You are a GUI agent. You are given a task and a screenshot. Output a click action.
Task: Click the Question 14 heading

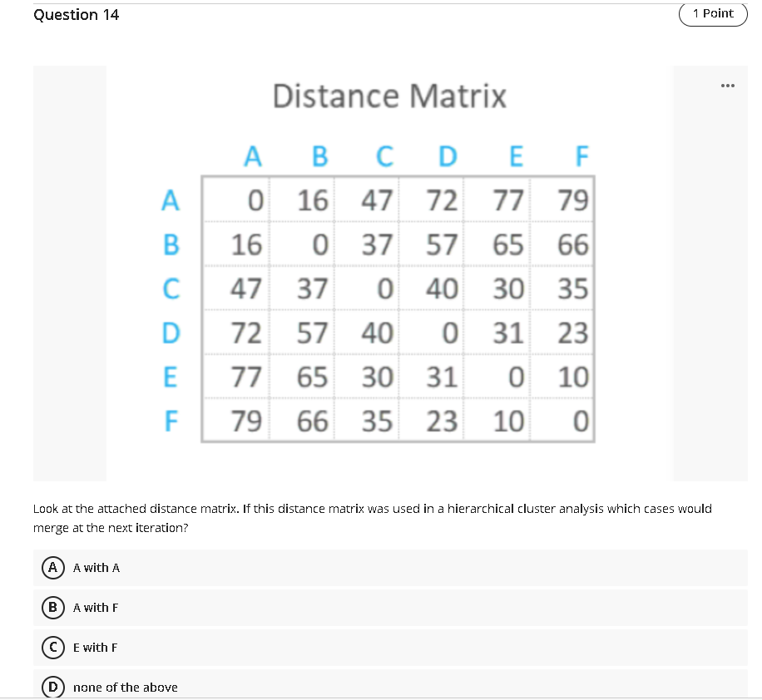coord(76,14)
